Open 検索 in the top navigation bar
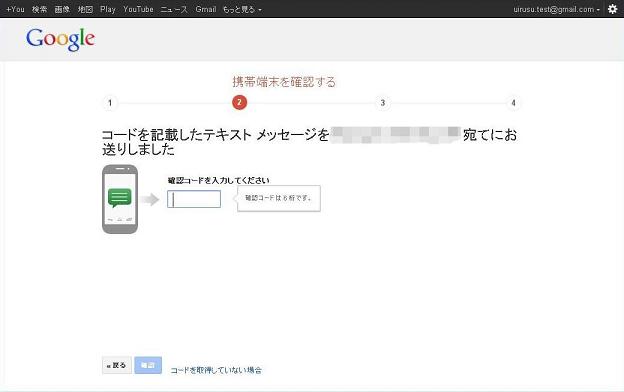This screenshot has height=392, width=624. tap(39, 9)
